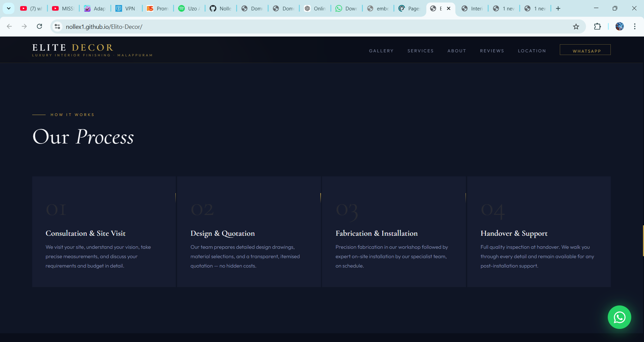Open a new tab with plus icon
Screen dimensions: 644x342
[x=558, y=9]
